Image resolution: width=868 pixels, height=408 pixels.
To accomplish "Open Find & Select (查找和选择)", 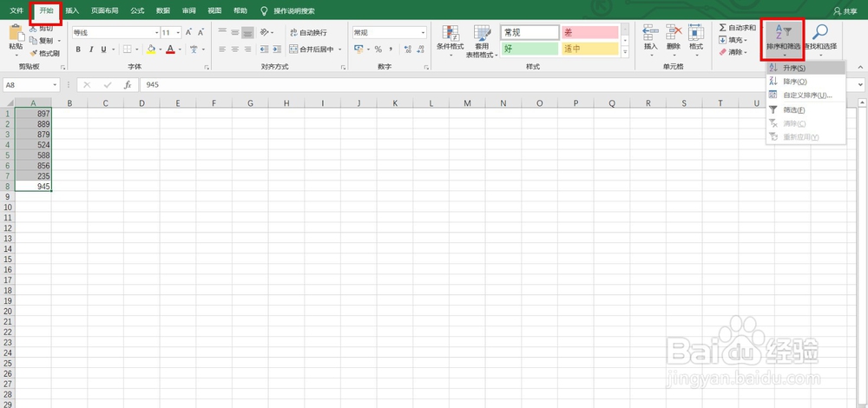I will 820,39.
